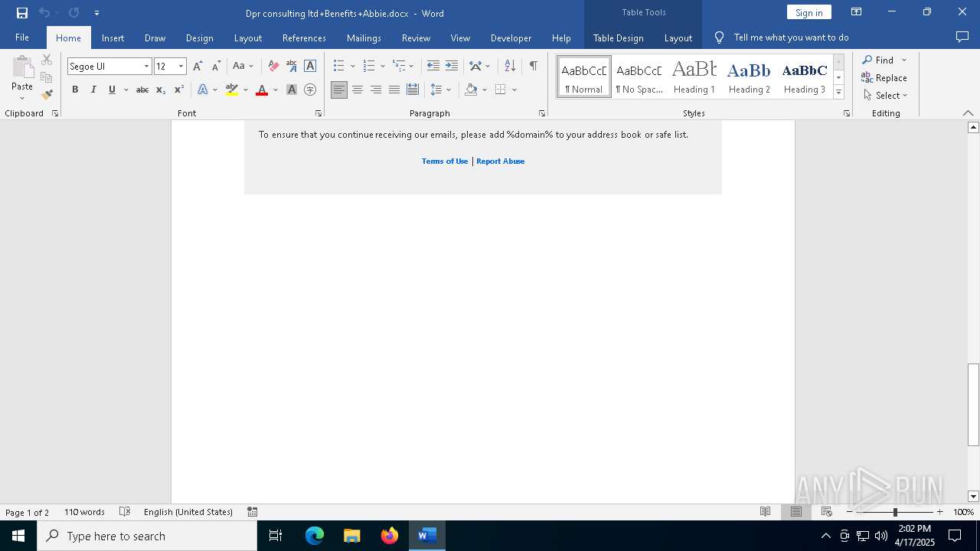Toggle show paragraph marks
Viewport: 980px width, 551px height.
click(534, 66)
